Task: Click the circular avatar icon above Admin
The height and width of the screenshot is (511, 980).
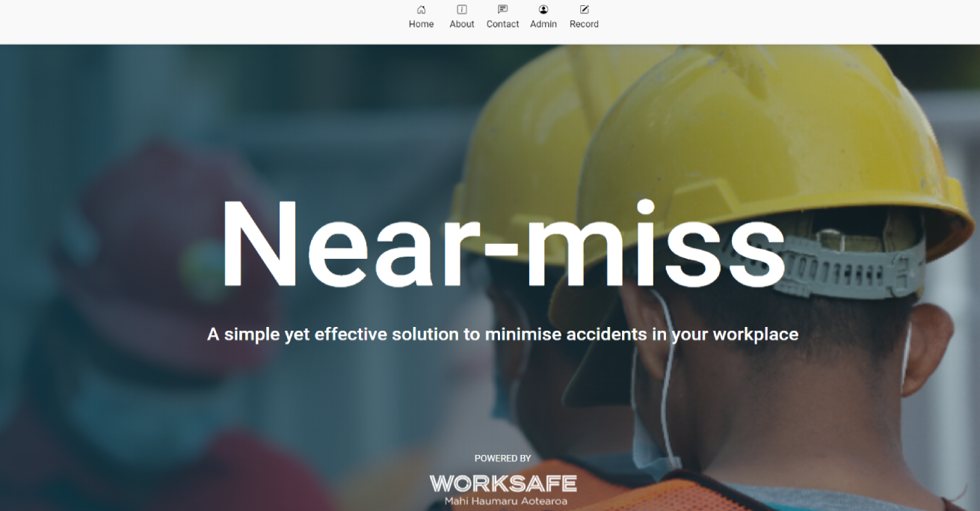Action: (x=543, y=10)
